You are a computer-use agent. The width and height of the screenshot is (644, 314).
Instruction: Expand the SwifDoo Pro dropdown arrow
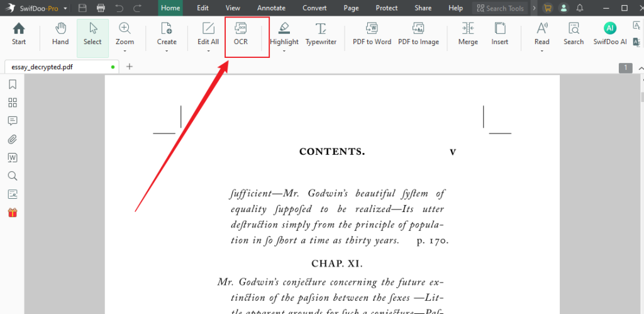[65, 8]
